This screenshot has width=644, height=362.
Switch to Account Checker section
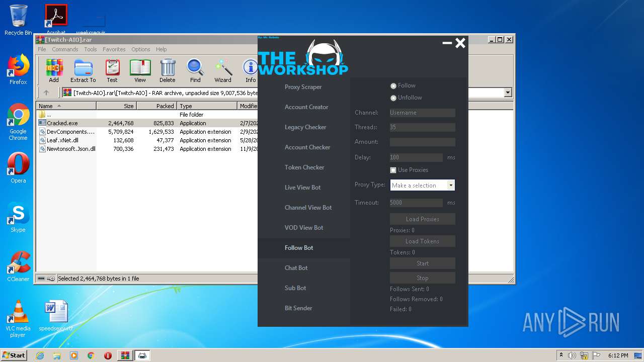304,147
